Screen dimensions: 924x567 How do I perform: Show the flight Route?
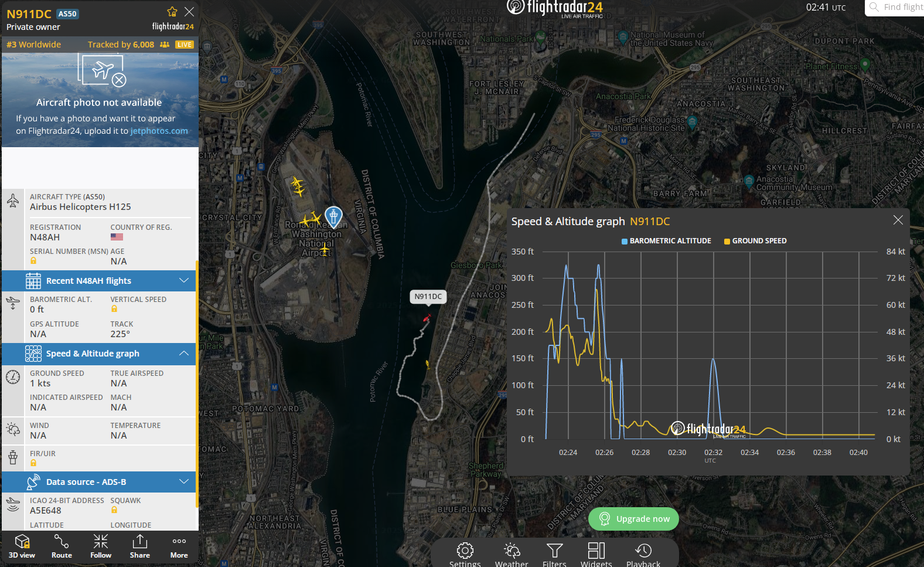coord(62,546)
